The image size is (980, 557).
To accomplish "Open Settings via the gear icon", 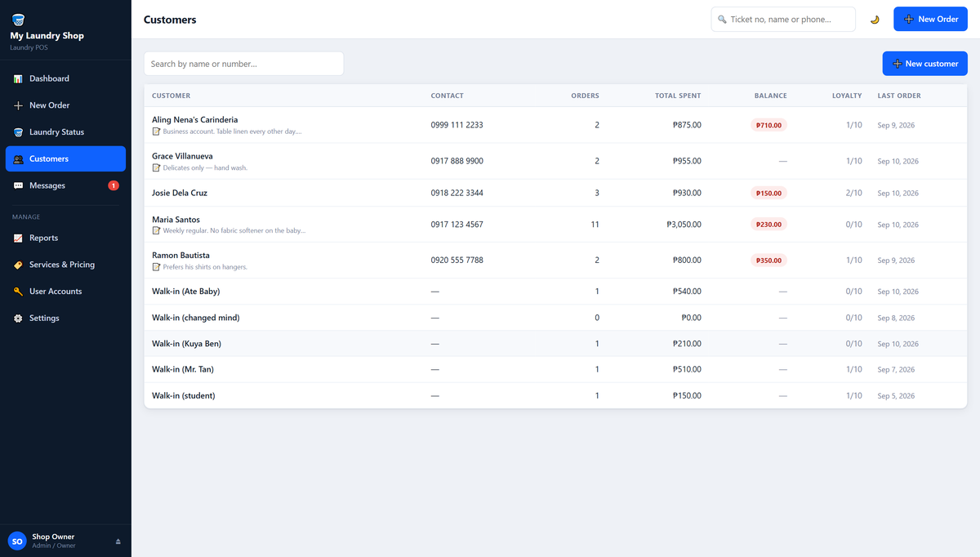I will [x=18, y=319].
